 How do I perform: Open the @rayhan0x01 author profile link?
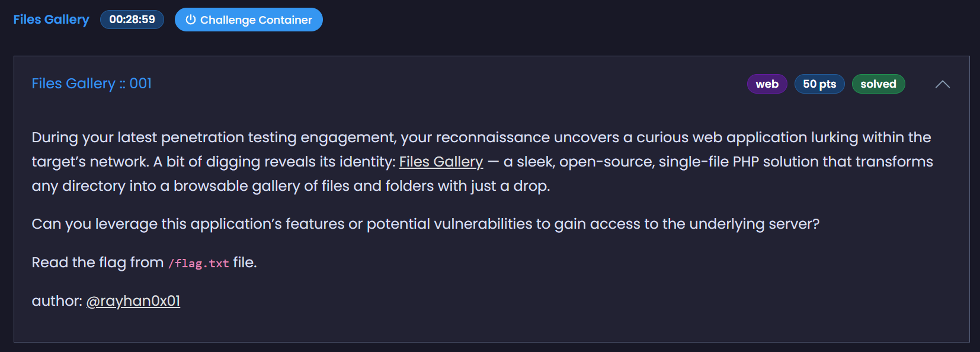coord(133,301)
